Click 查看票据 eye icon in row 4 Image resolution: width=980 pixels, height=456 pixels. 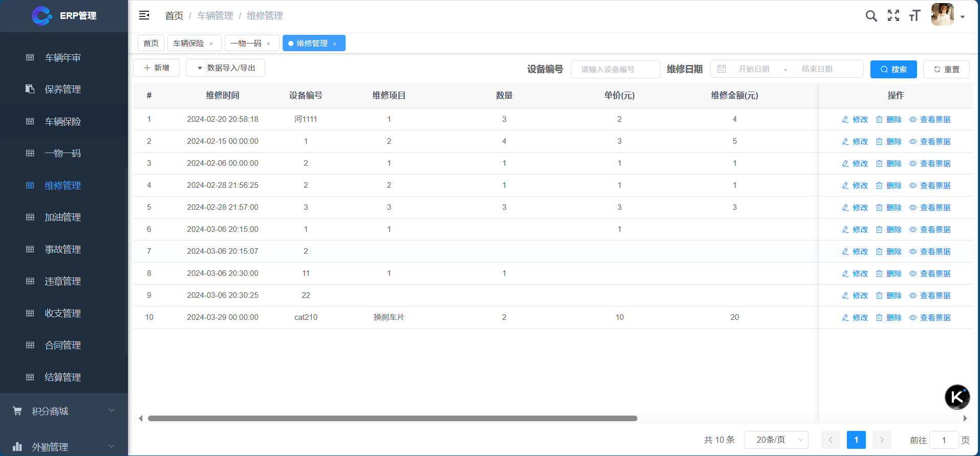[913, 185]
